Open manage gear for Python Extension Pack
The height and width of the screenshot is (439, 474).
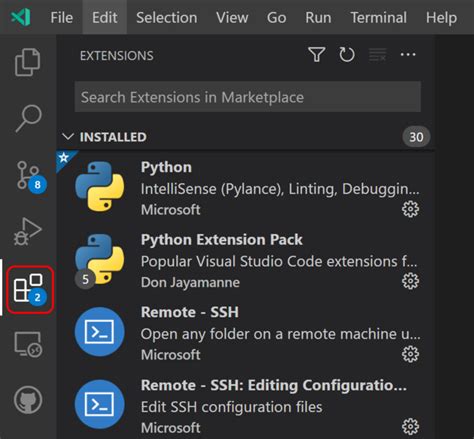[410, 281]
